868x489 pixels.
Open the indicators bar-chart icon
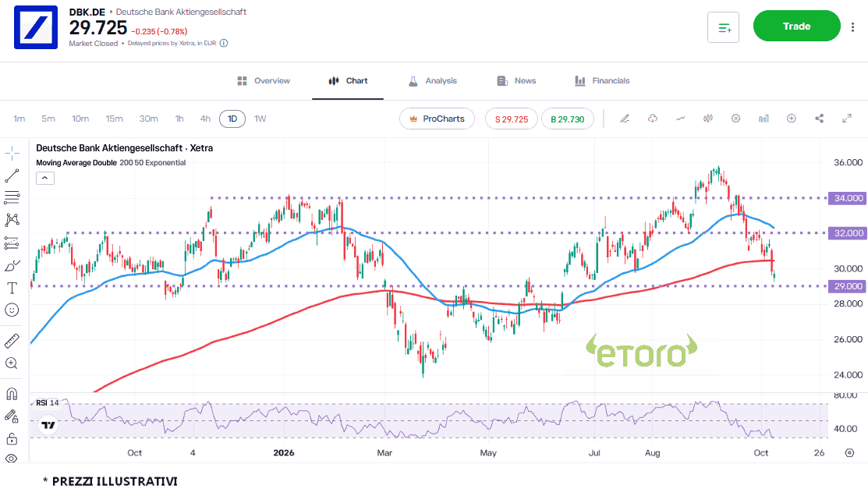764,119
